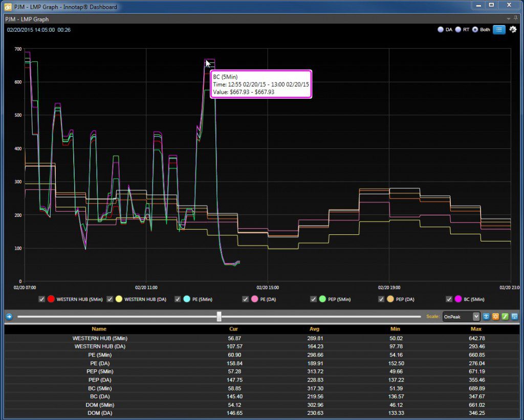Select the DOM (5Min) table row name
This screenshot has width=524, height=420.
pos(100,405)
